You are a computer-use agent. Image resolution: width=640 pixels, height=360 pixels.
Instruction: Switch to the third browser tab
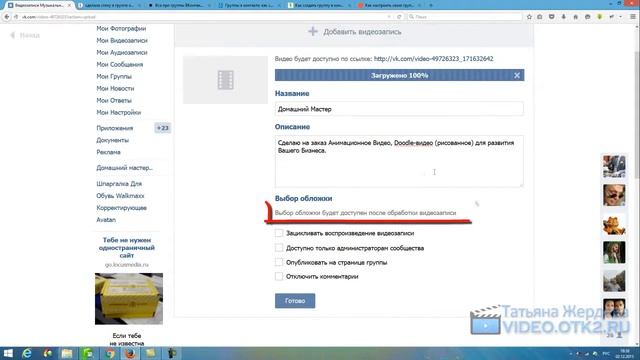180,5
